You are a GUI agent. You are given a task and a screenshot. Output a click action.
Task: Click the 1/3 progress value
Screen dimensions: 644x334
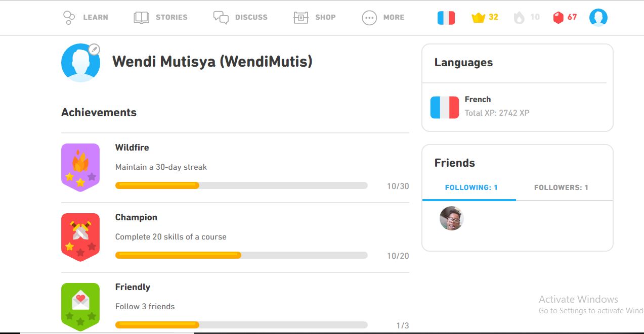coord(403,325)
